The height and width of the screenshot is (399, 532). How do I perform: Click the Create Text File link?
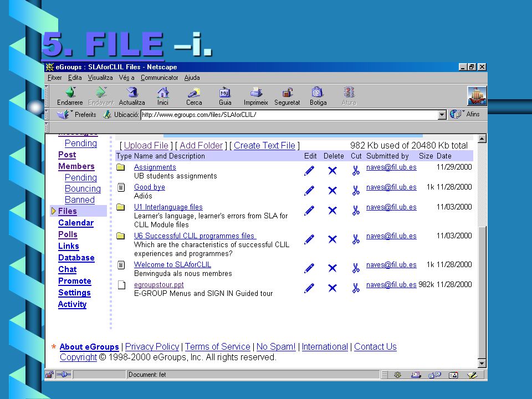[265, 146]
